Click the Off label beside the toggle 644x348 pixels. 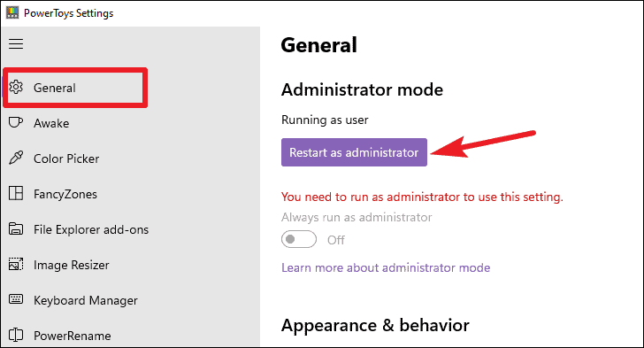[336, 240]
